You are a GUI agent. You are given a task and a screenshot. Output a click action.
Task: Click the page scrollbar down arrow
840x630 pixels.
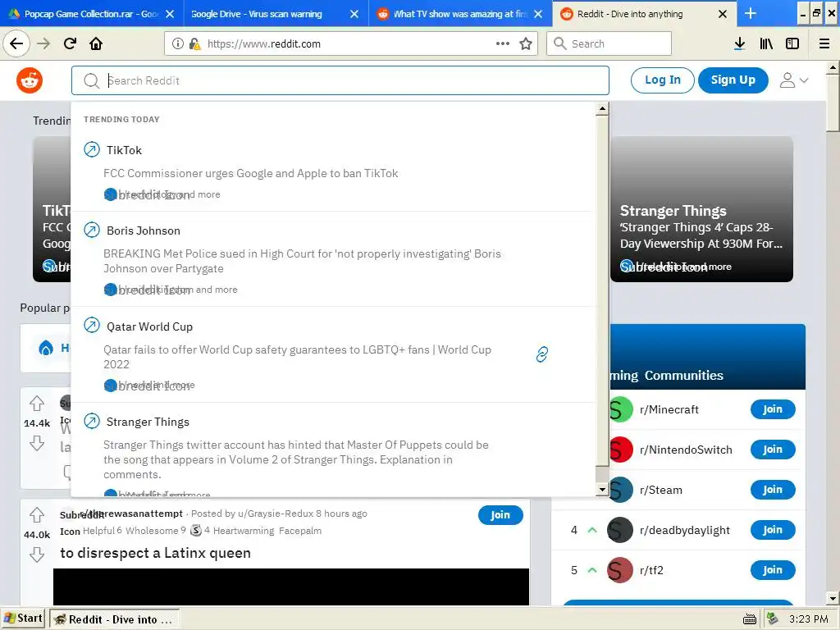[833, 598]
